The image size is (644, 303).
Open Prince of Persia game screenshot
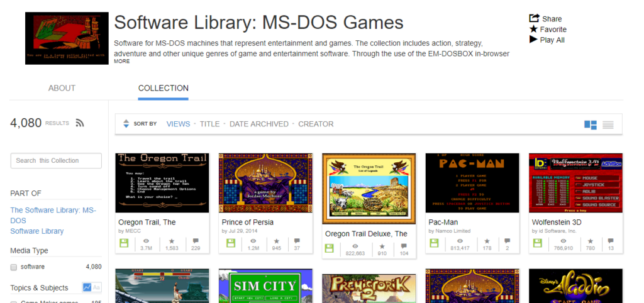click(x=266, y=183)
